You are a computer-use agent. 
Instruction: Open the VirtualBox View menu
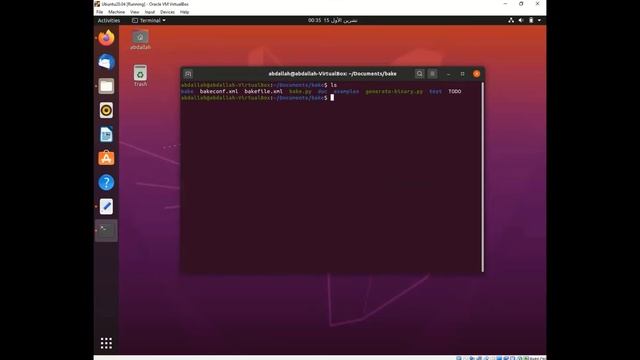click(134, 12)
